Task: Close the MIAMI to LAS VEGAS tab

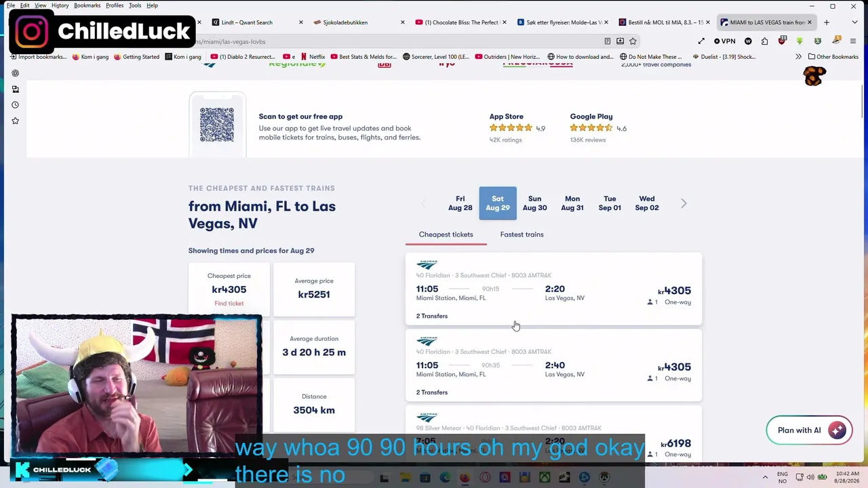Action: click(x=809, y=22)
